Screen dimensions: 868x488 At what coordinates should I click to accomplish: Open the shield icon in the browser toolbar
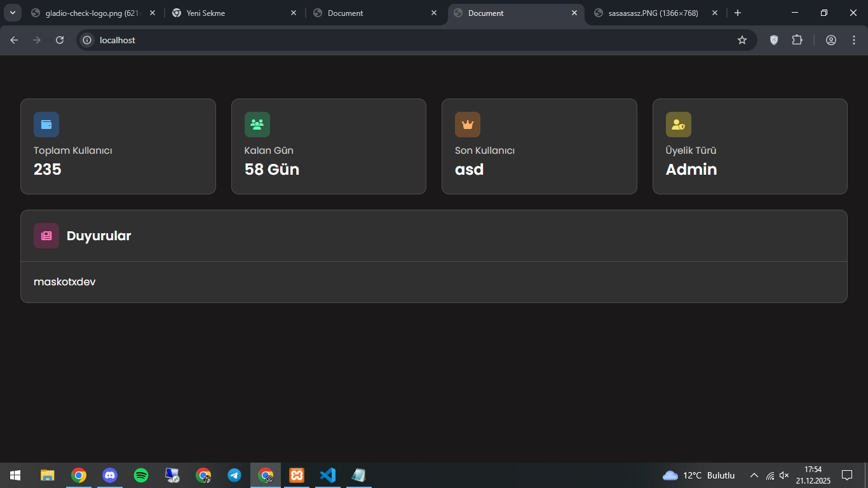click(774, 40)
